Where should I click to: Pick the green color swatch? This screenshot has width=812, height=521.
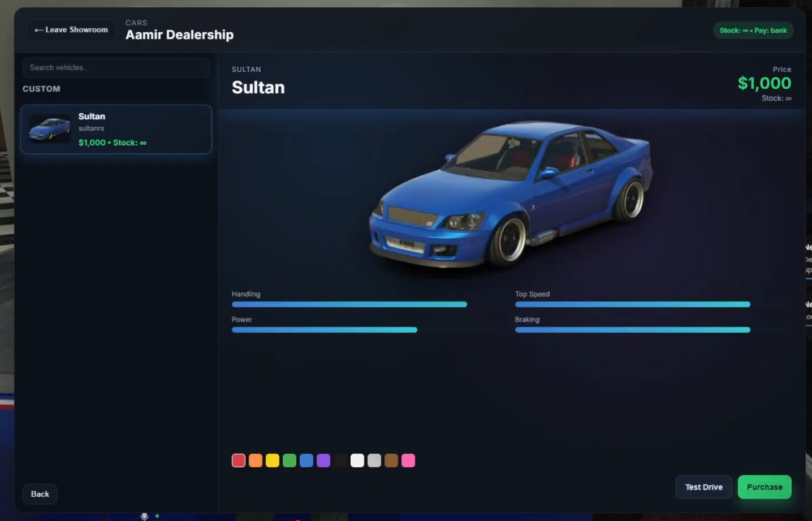tap(290, 460)
